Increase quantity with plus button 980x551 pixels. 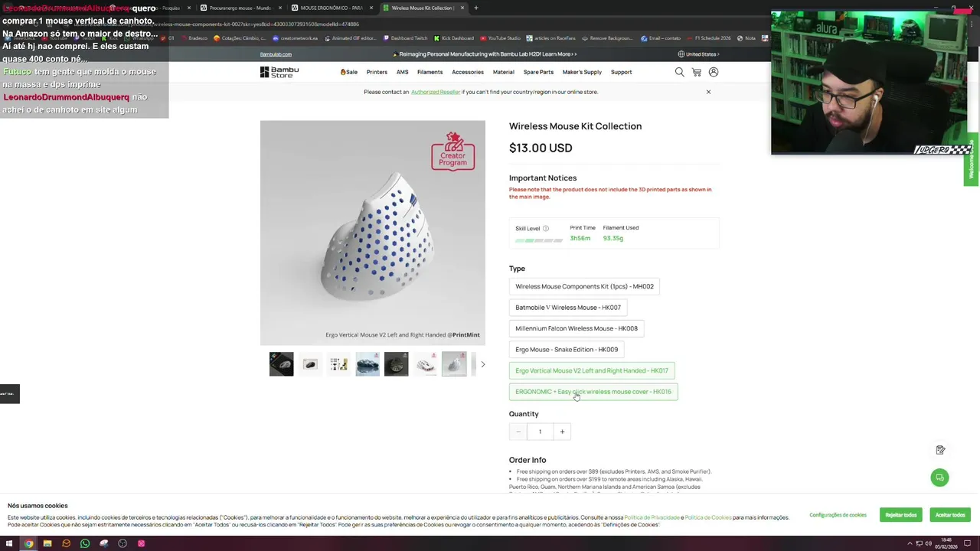click(562, 432)
